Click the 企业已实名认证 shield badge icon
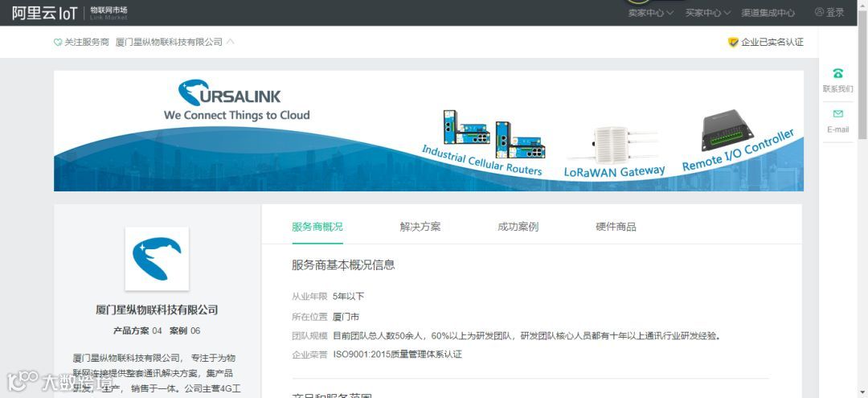 point(733,42)
